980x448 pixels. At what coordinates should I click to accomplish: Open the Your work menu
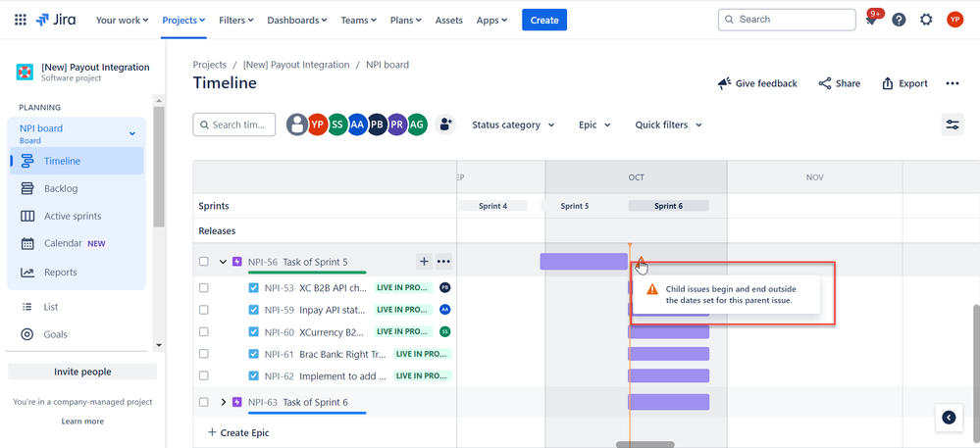122,20
